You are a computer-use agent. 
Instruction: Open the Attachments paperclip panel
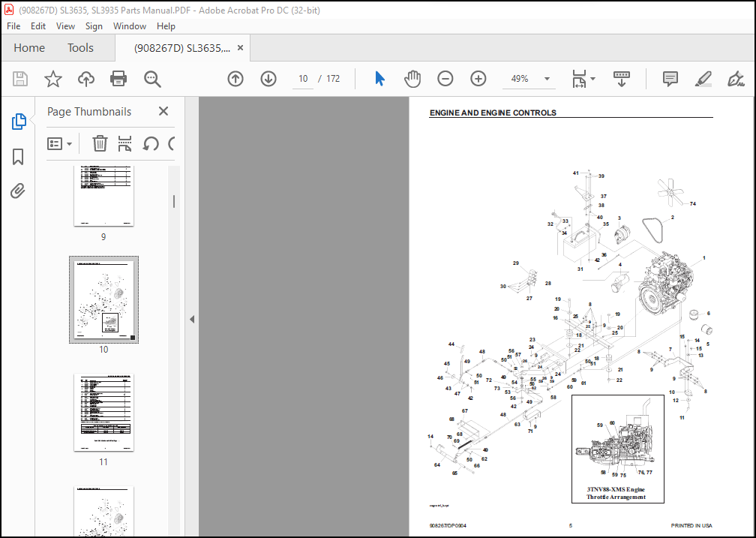pos(18,191)
